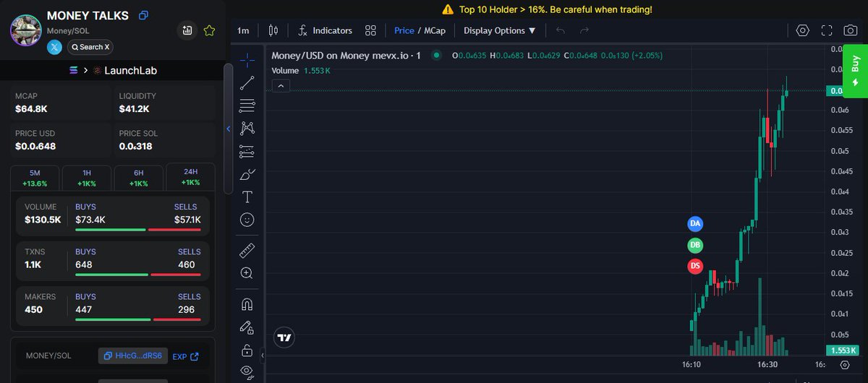The image size is (868, 383).
Task: Click the PRICE SOL value card
Action: click(x=165, y=140)
